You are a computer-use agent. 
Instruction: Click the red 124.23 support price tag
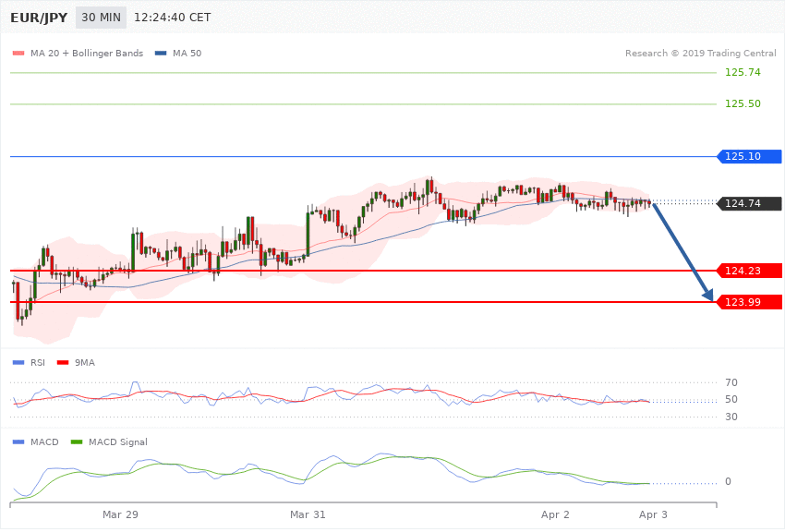tap(750, 271)
